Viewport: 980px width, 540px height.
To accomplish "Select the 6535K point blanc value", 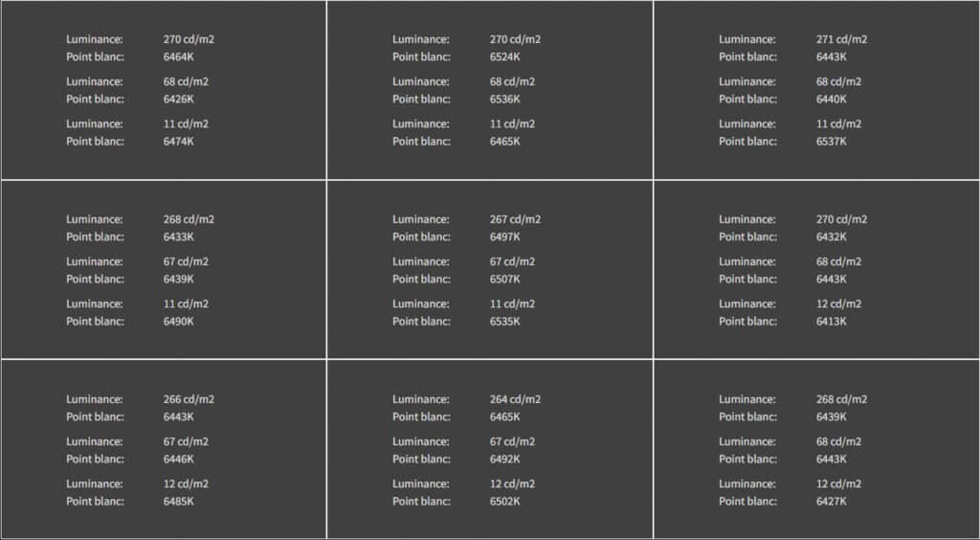I will tap(505, 321).
